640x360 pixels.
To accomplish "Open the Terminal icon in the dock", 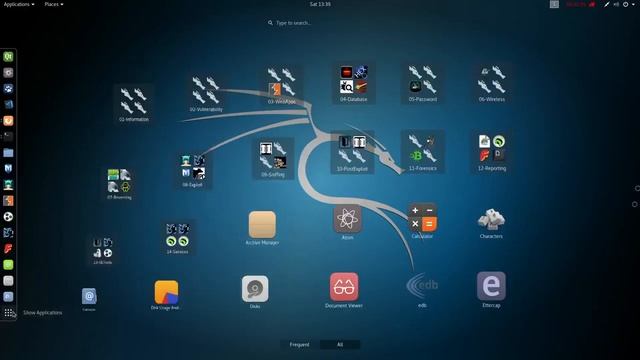I will coord(8,136).
